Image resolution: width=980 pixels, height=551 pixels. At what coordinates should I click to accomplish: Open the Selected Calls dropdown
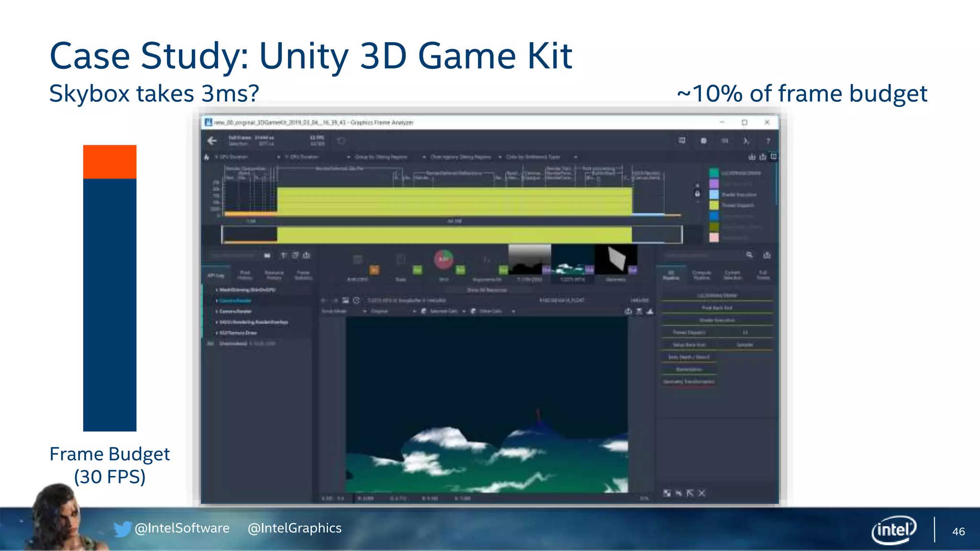pos(444,311)
